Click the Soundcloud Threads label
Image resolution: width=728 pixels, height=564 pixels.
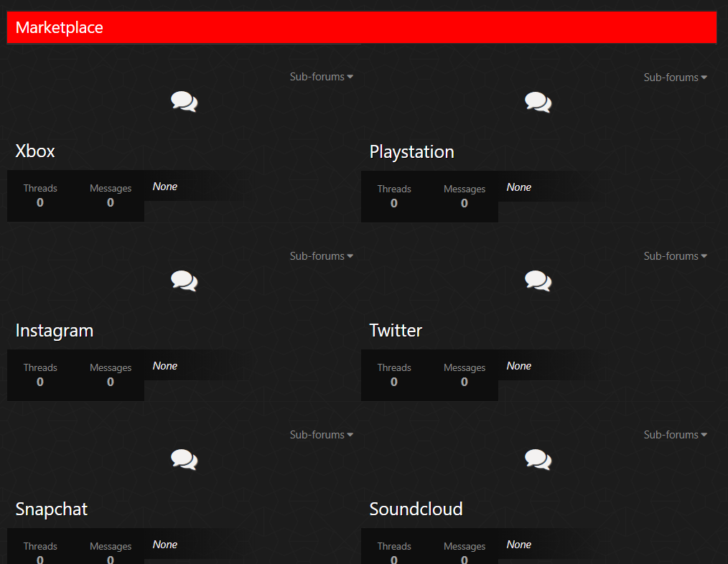(x=394, y=546)
